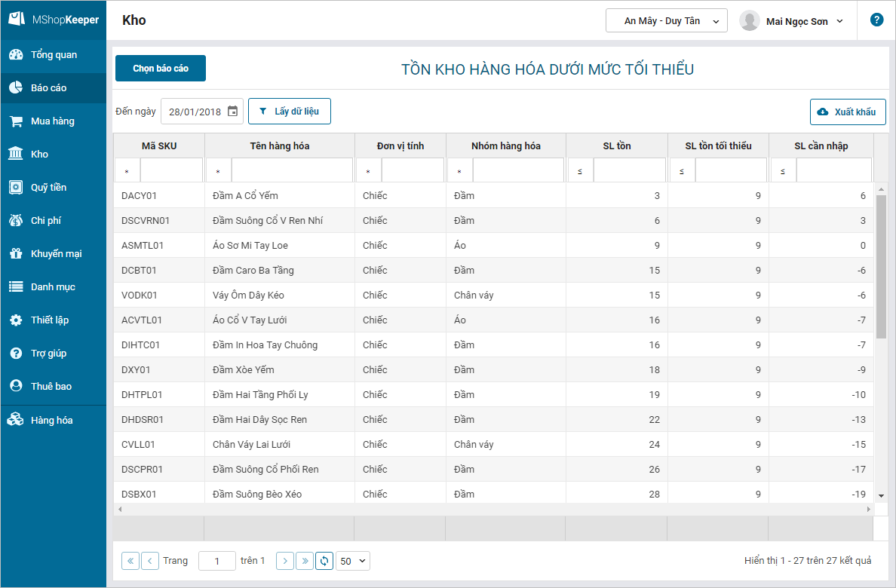Click the MShopKeeper logo
This screenshot has width=896, height=588.
point(54,20)
